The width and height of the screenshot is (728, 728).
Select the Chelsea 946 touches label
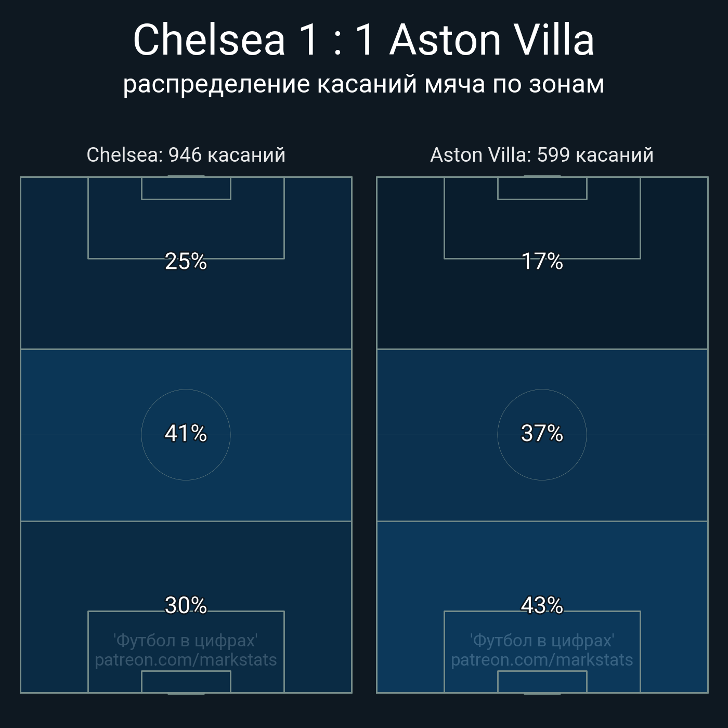pyautogui.click(x=186, y=155)
